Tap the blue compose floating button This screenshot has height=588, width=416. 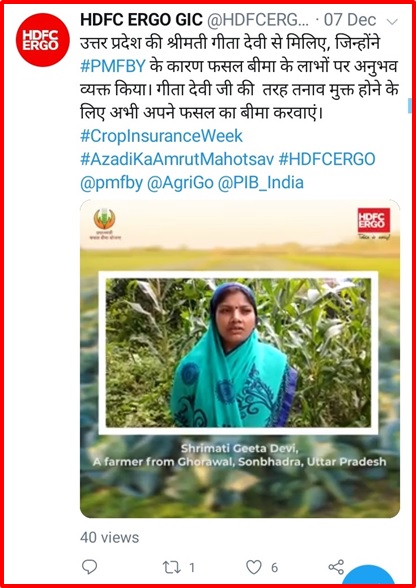(369, 576)
